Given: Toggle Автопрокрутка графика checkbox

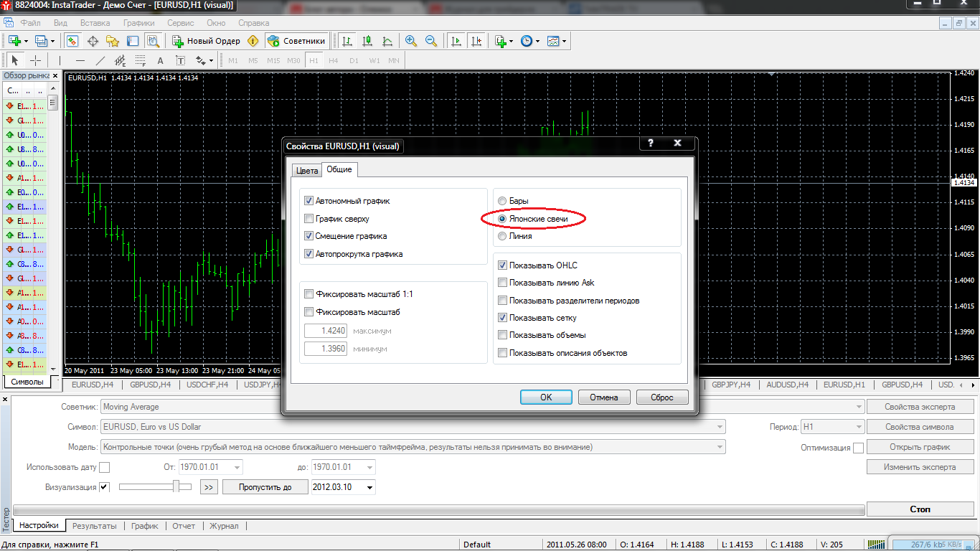Looking at the screenshot, I should click(x=309, y=254).
